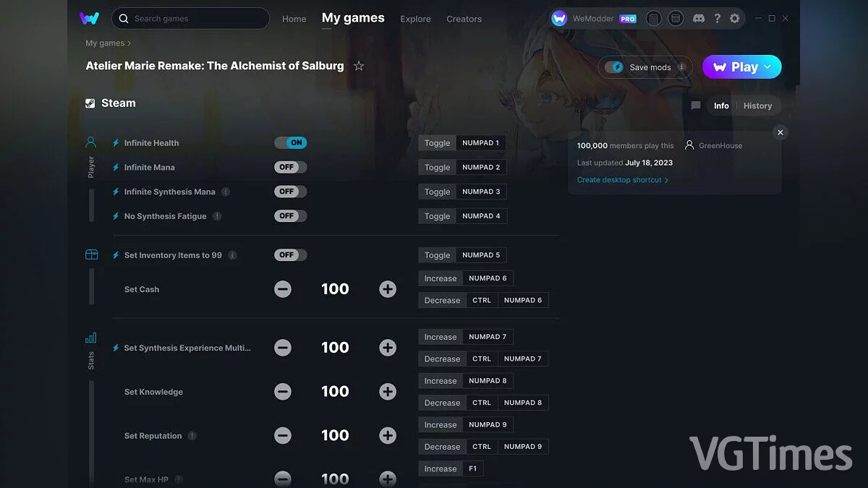Click the Set Cash value 100
This screenshot has height=488, width=868.
pos(335,289)
